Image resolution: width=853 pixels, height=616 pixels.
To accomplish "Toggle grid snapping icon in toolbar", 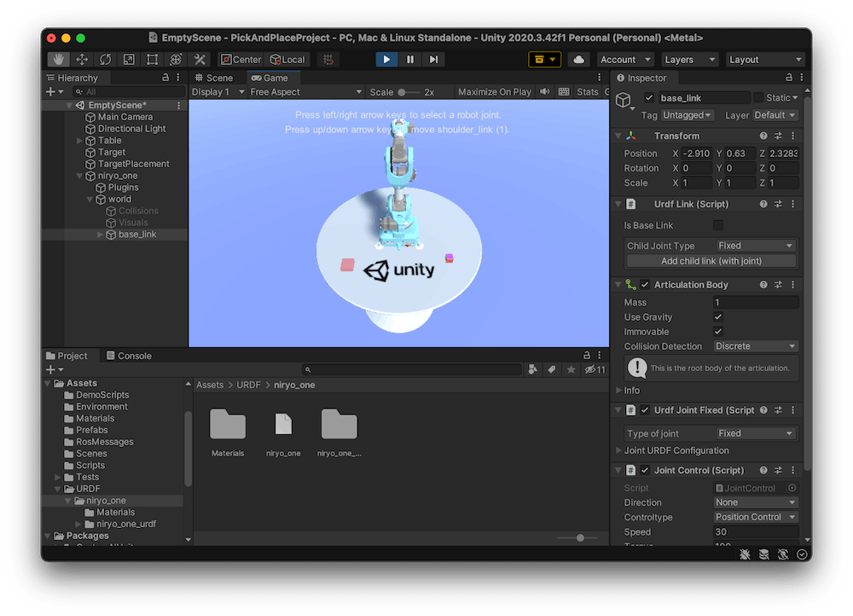I will [328, 60].
